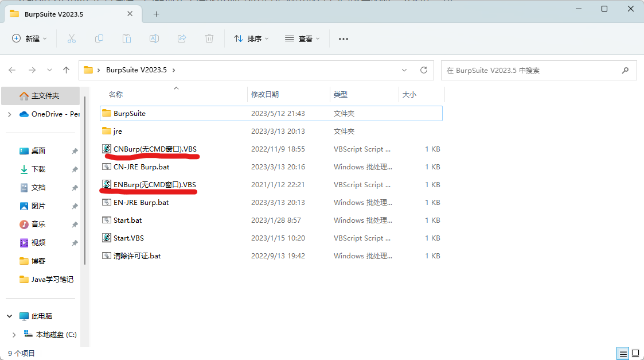Select 主文件夹 in the navigation pane
This screenshot has height=360, width=644.
tap(40, 96)
